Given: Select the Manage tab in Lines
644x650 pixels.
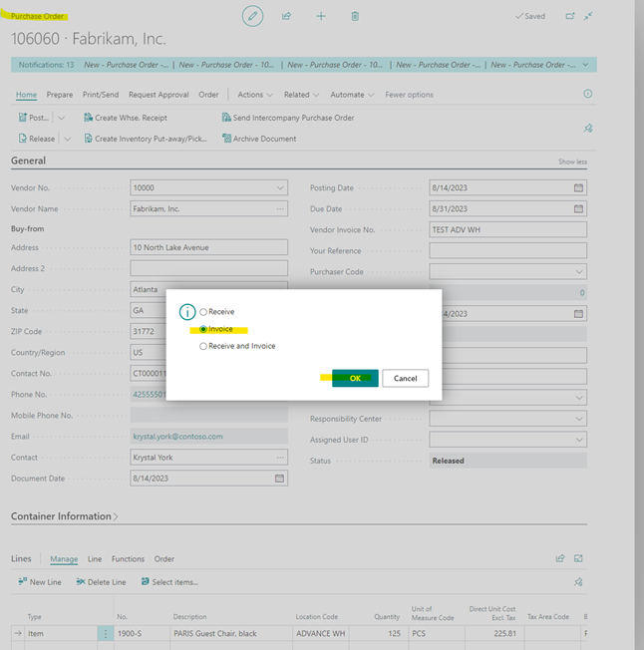Looking at the screenshot, I should (64, 559).
